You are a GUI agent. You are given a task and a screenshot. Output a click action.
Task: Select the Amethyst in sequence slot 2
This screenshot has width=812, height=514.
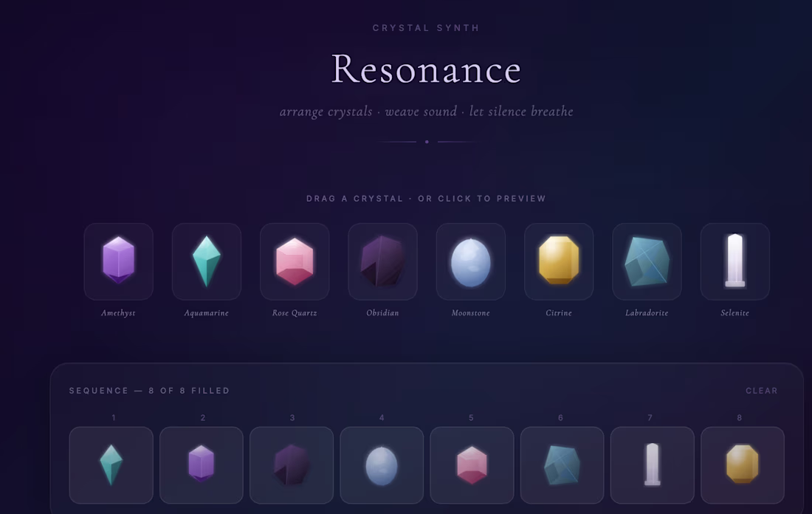202,465
